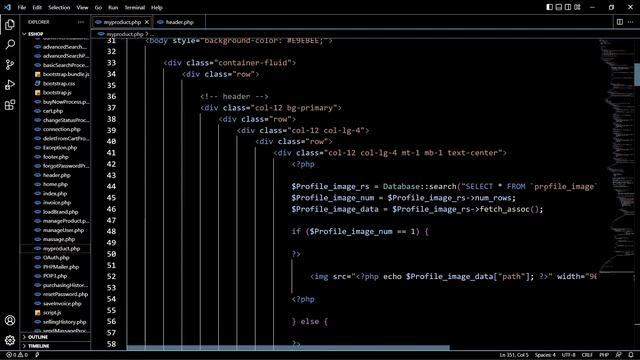Open the Accounts menu icon

10,320
